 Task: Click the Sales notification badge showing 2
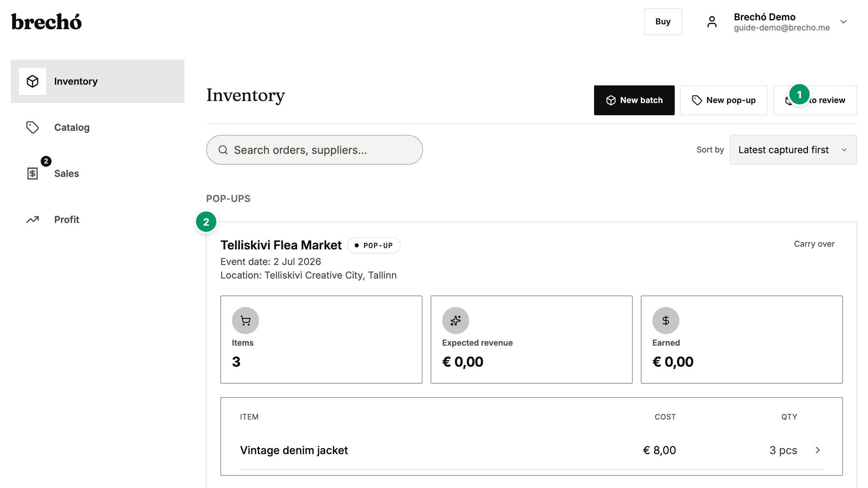46,161
